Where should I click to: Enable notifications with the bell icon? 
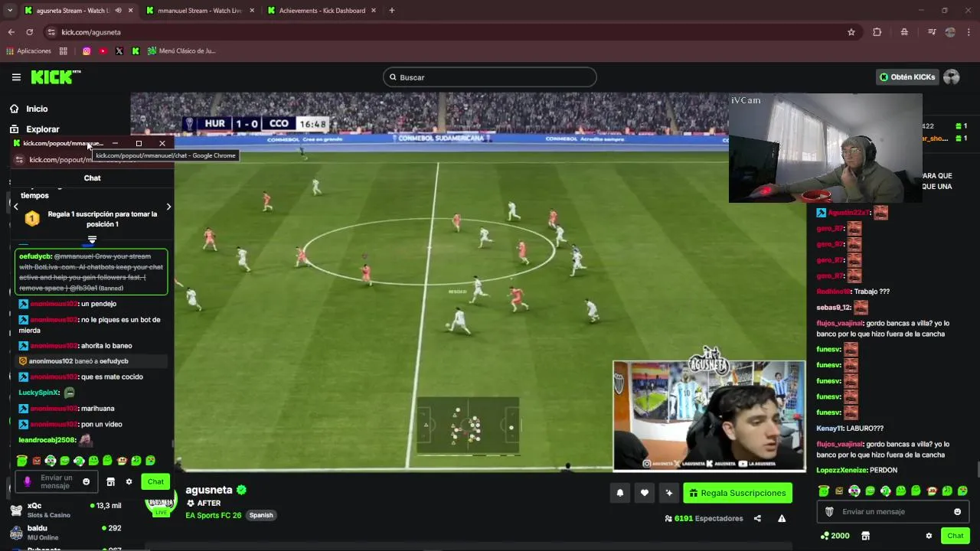coord(620,493)
